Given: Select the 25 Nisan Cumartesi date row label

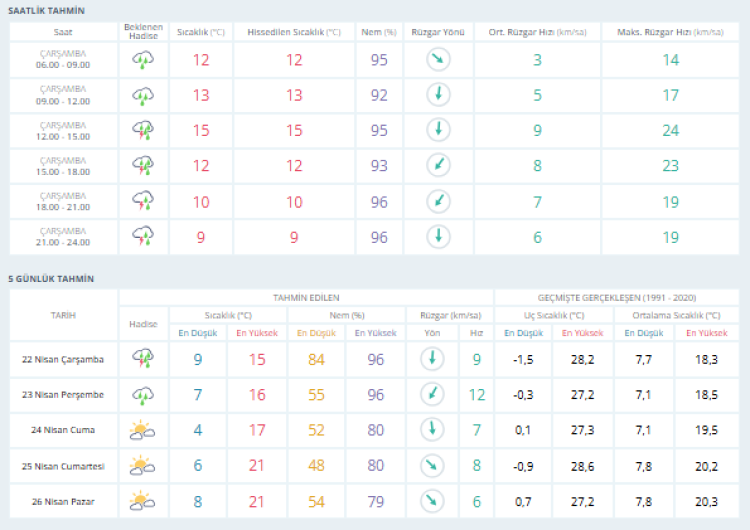Looking at the screenshot, I should [x=64, y=465].
